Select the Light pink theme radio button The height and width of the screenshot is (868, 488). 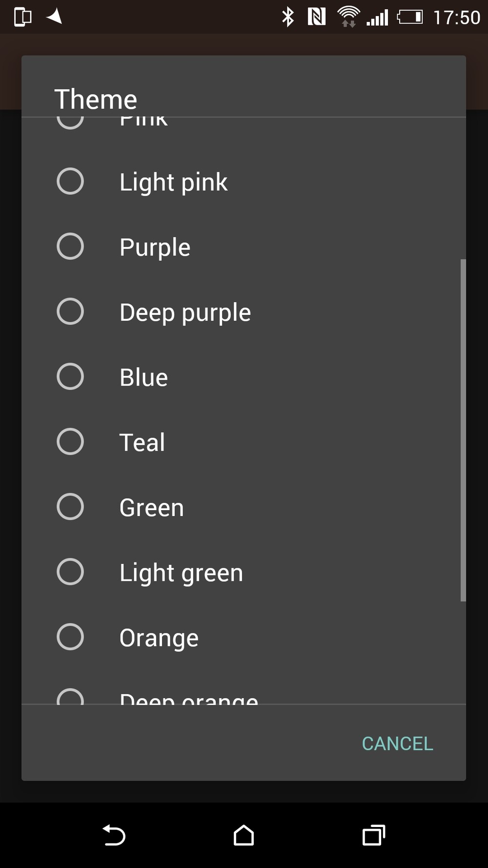(x=70, y=182)
